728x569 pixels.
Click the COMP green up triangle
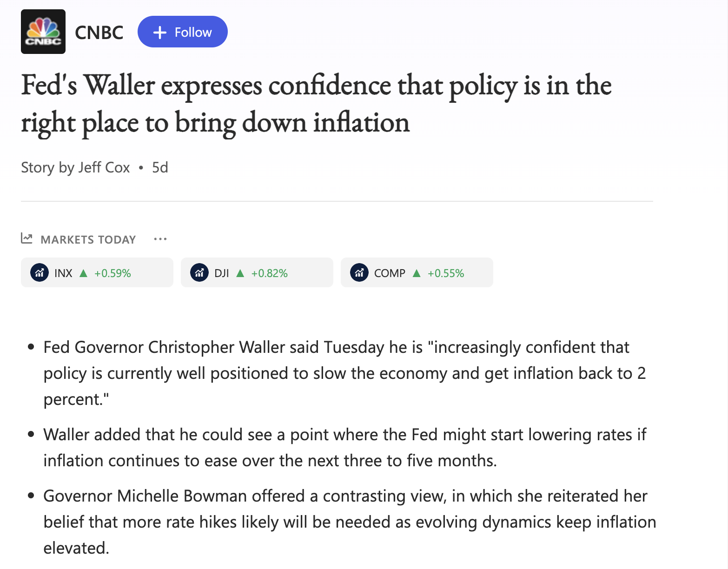point(417,273)
